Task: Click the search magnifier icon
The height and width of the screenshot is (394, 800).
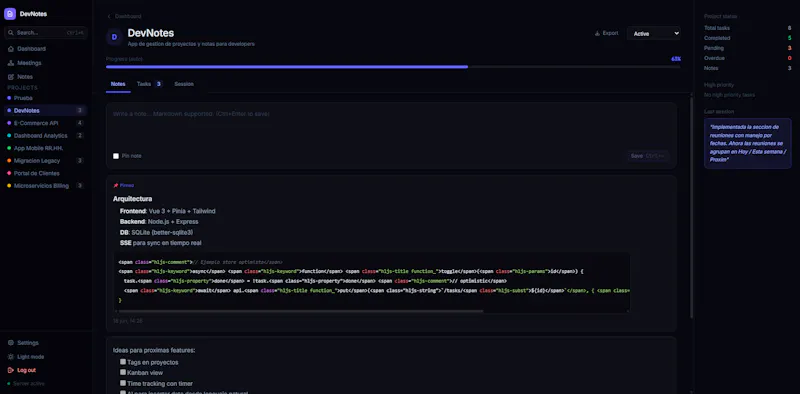Action: point(11,33)
